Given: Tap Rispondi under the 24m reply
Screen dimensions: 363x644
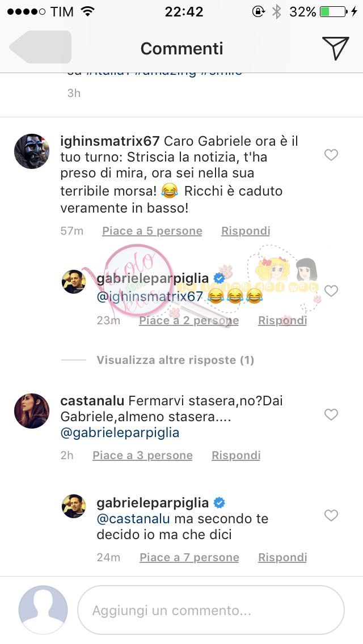Looking at the screenshot, I should 282,557.
